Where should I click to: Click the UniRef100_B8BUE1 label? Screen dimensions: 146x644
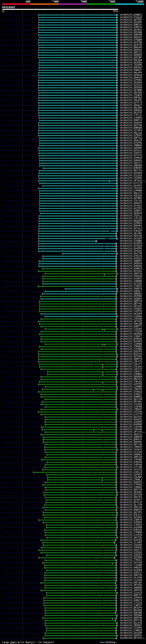[131, 294]
